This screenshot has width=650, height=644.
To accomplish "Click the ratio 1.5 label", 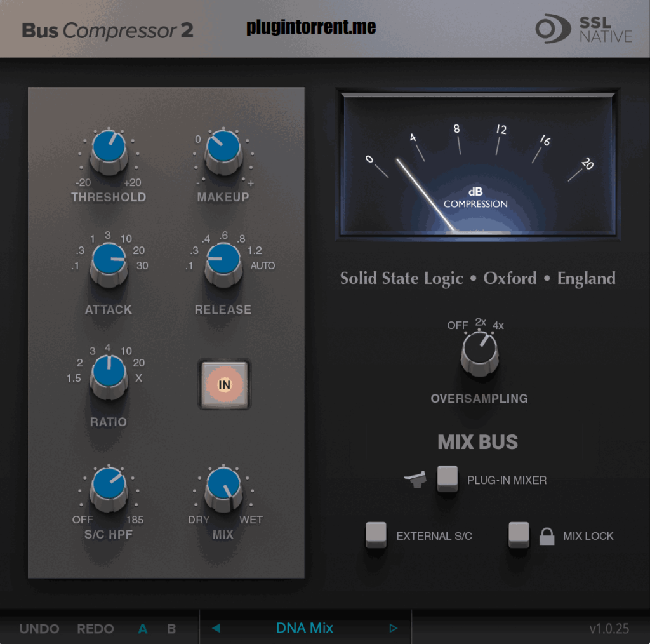I will click(74, 378).
